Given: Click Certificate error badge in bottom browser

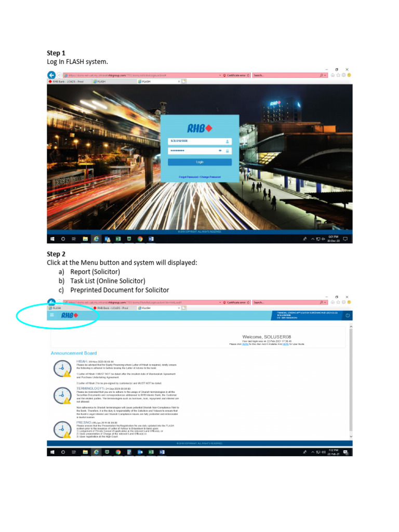Looking at the screenshot, I should coord(236,302).
